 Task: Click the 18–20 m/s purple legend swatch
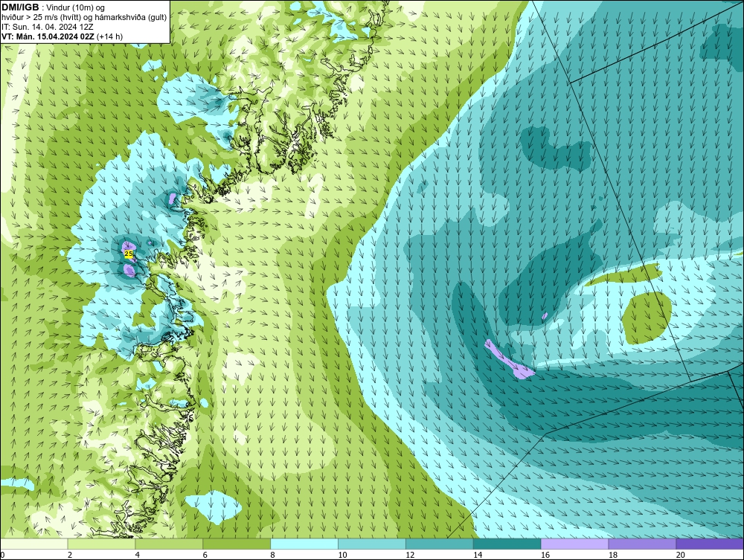click(x=643, y=544)
